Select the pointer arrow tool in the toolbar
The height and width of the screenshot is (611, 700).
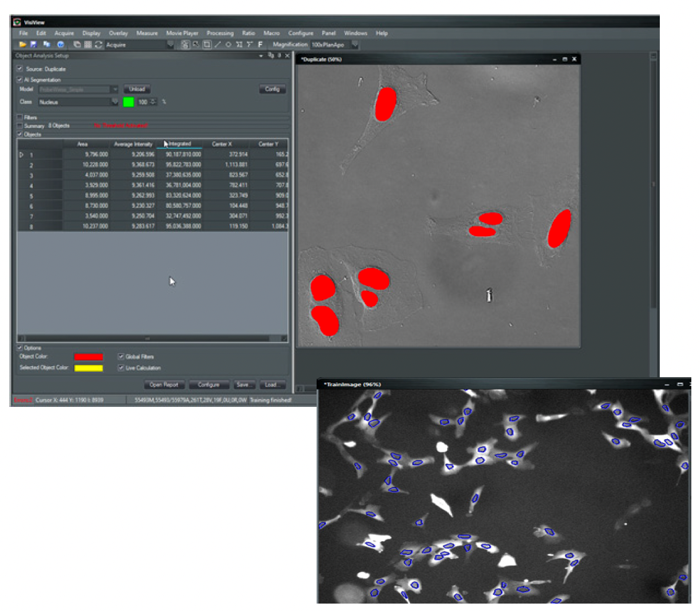196,45
